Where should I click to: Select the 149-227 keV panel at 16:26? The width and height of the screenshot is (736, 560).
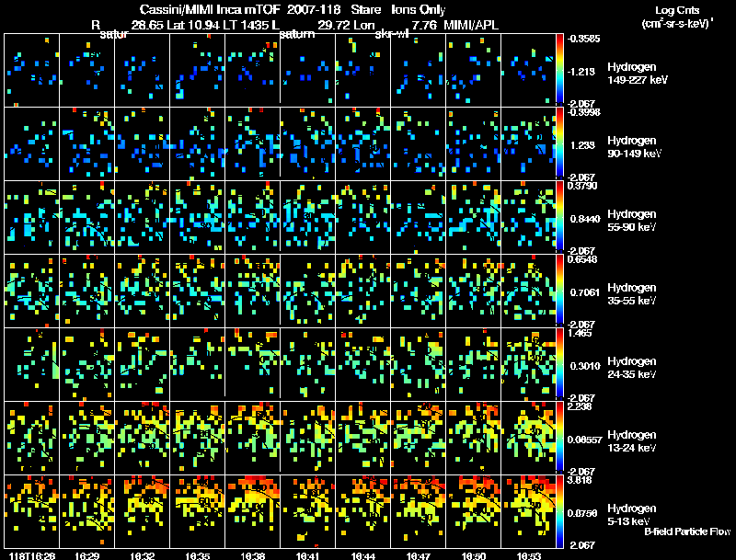coord(32,70)
